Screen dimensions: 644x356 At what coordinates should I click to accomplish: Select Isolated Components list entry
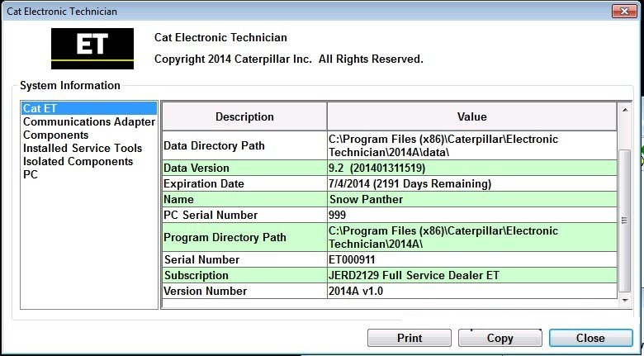(x=89, y=162)
